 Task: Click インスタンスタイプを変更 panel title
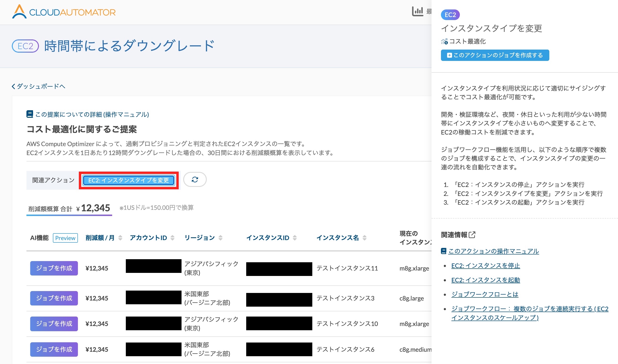[491, 29]
